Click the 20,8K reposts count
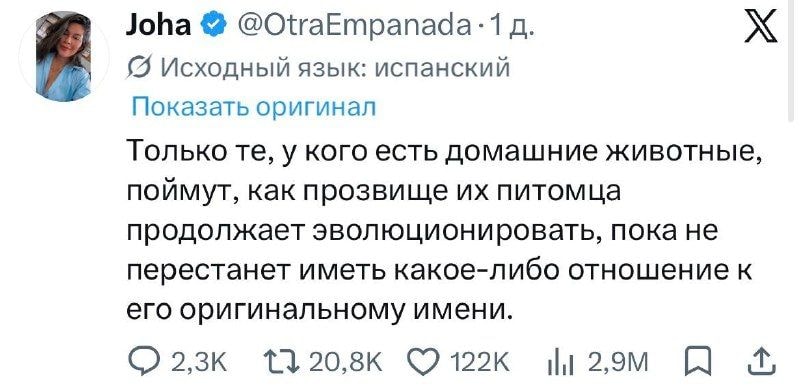The height and width of the screenshot is (388, 800). (x=346, y=364)
